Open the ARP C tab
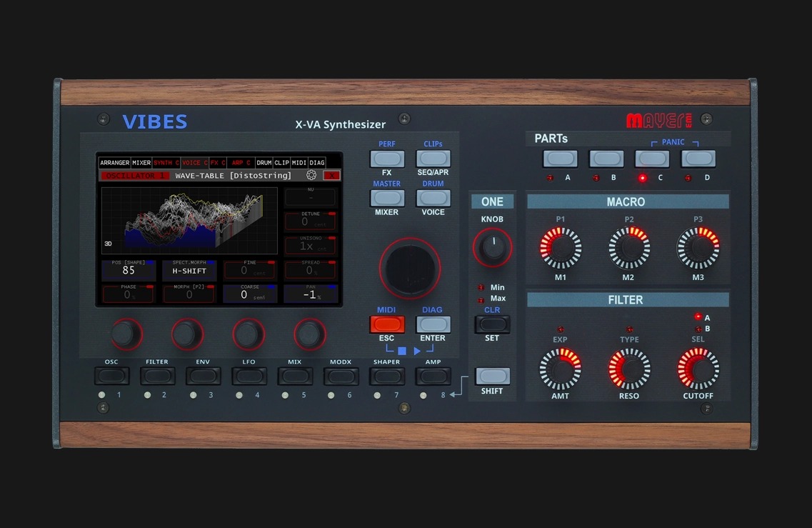Screen dimensions: 812x528 click(241, 163)
